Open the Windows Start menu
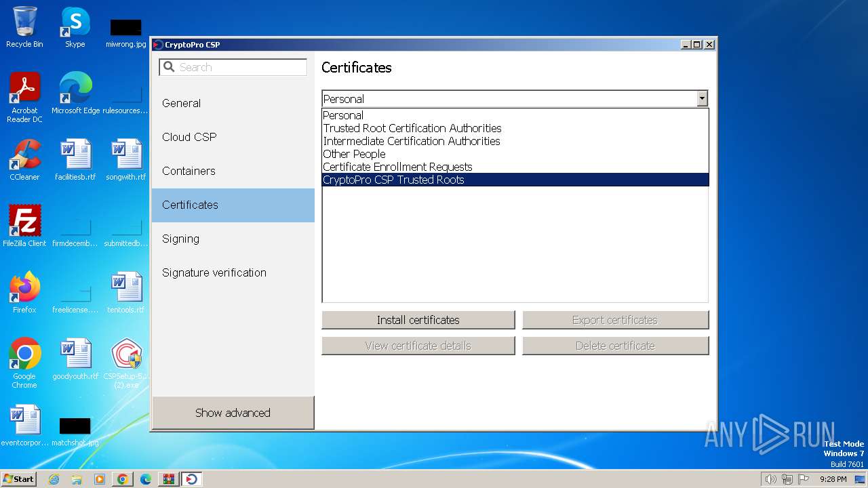 19,479
